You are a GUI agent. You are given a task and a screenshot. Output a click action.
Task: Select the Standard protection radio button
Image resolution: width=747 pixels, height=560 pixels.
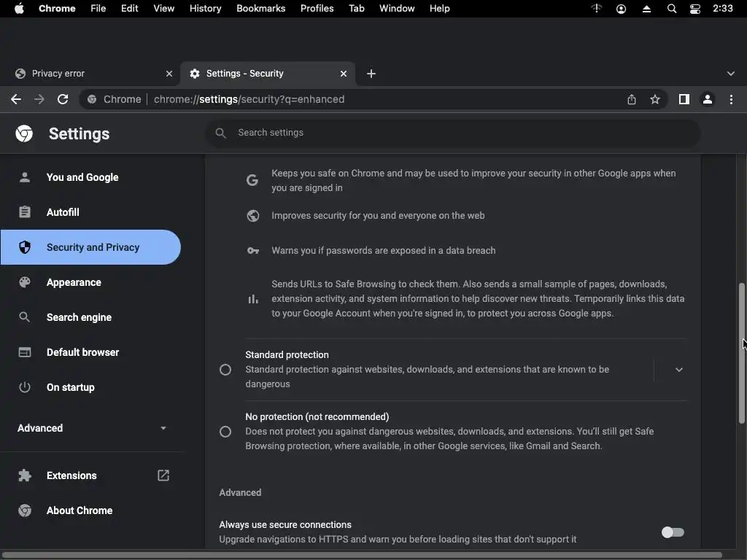225,370
